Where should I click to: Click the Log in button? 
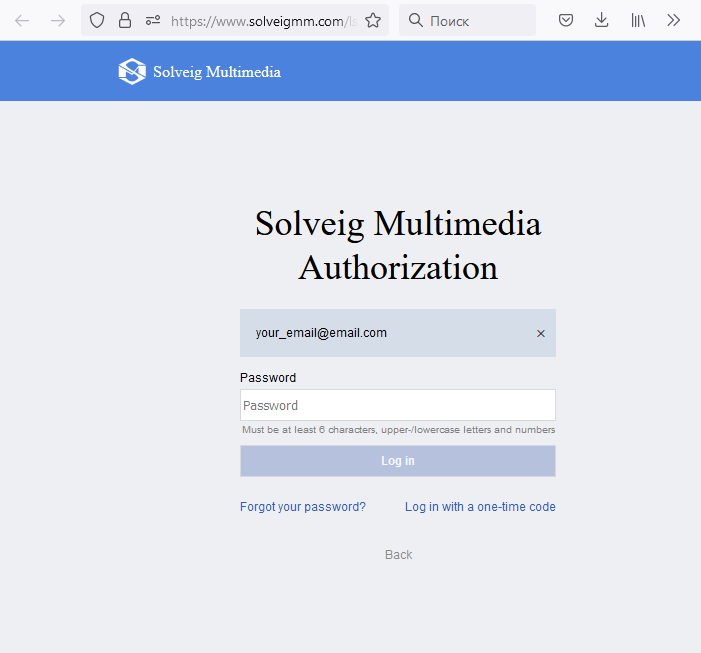pyautogui.click(x=397, y=461)
